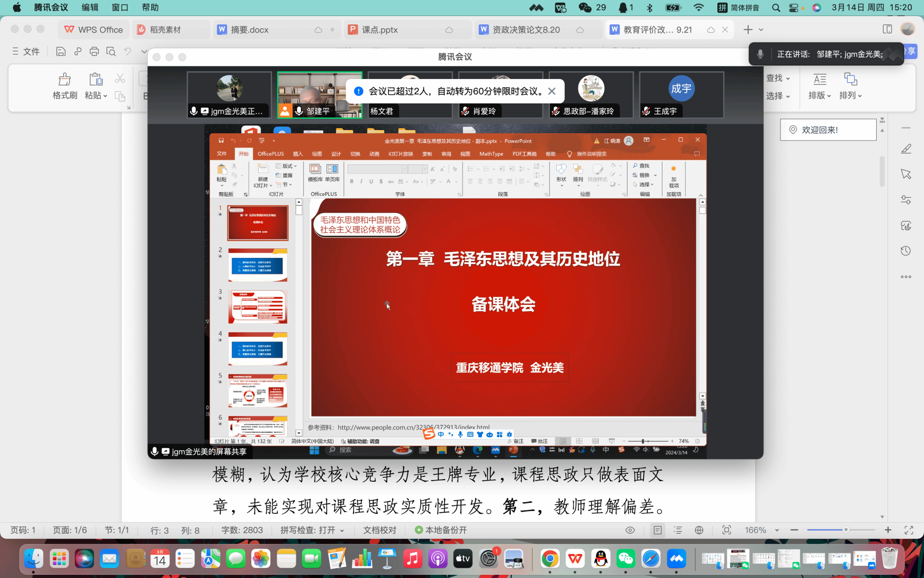This screenshot has height=578, width=924.
Task: Click the WPS save icon
Action: (60, 51)
